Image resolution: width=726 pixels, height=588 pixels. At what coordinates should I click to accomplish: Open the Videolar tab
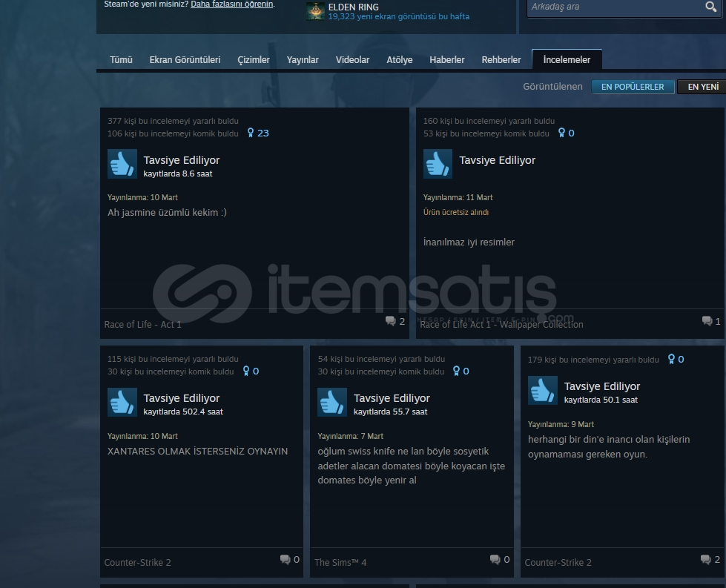[352, 60]
